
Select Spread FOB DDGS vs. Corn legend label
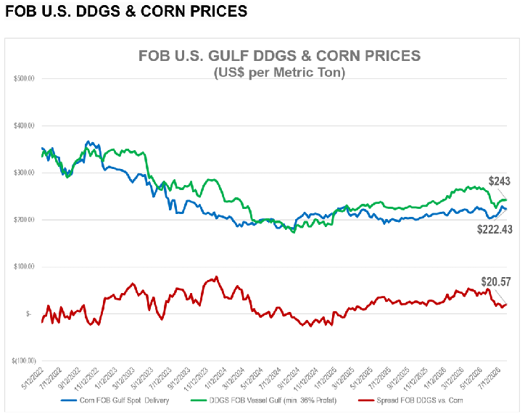pos(420,400)
